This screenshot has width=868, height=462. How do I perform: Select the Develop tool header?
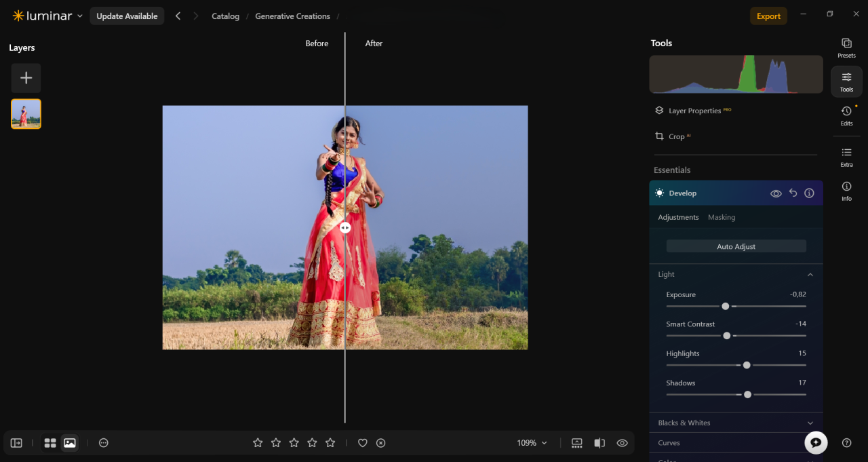[x=736, y=193]
